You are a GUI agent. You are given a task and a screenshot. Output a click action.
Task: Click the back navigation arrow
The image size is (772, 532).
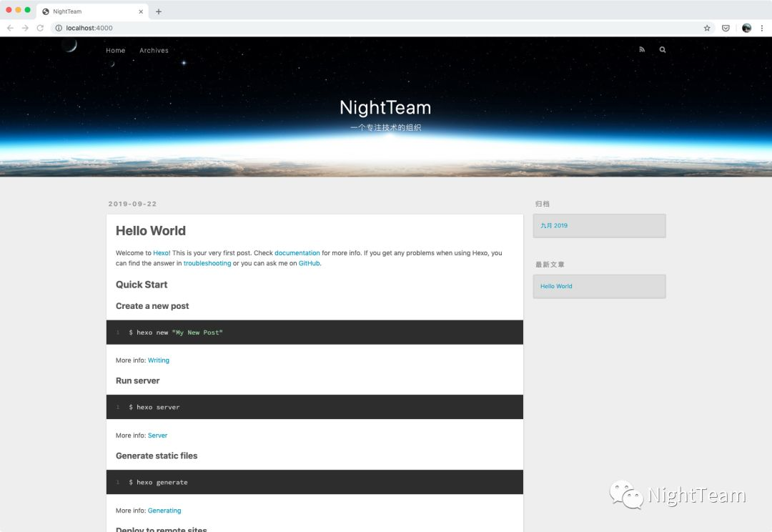click(x=10, y=28)
